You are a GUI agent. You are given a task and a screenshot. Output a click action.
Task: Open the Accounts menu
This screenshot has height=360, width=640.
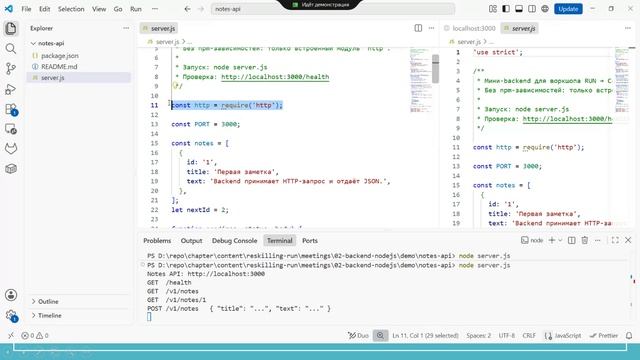coord(11,295)
